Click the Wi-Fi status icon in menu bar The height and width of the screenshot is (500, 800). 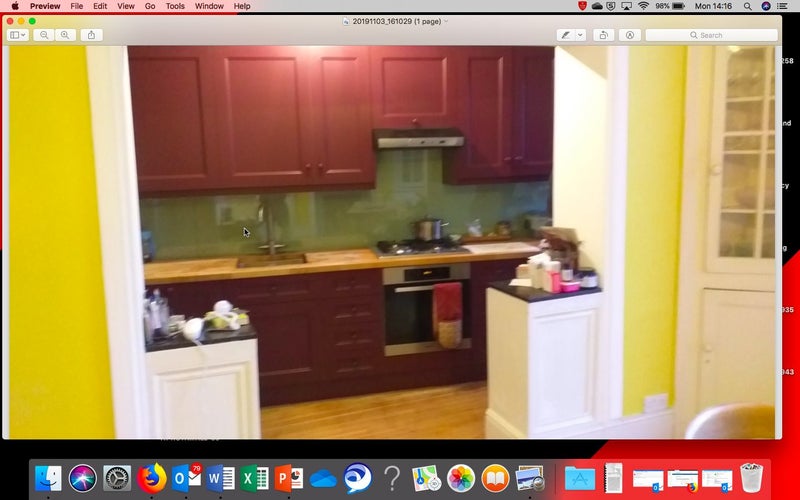tap(642, 6)
